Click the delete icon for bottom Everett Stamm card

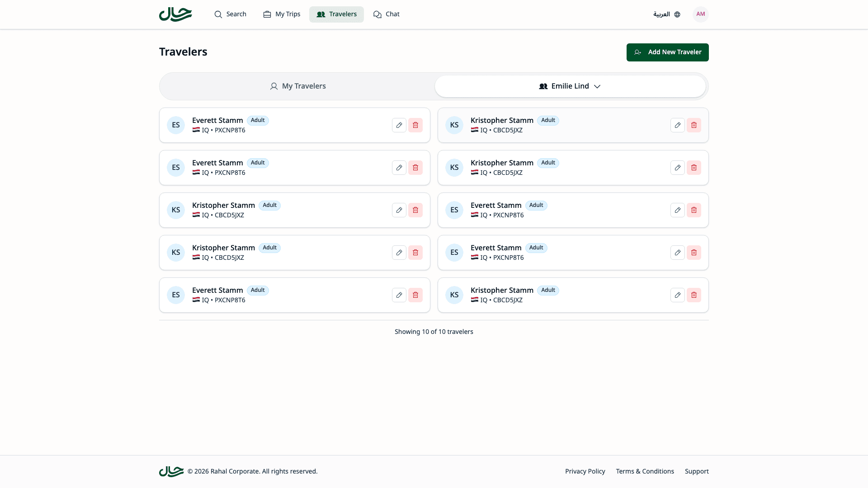click(415, 295)
